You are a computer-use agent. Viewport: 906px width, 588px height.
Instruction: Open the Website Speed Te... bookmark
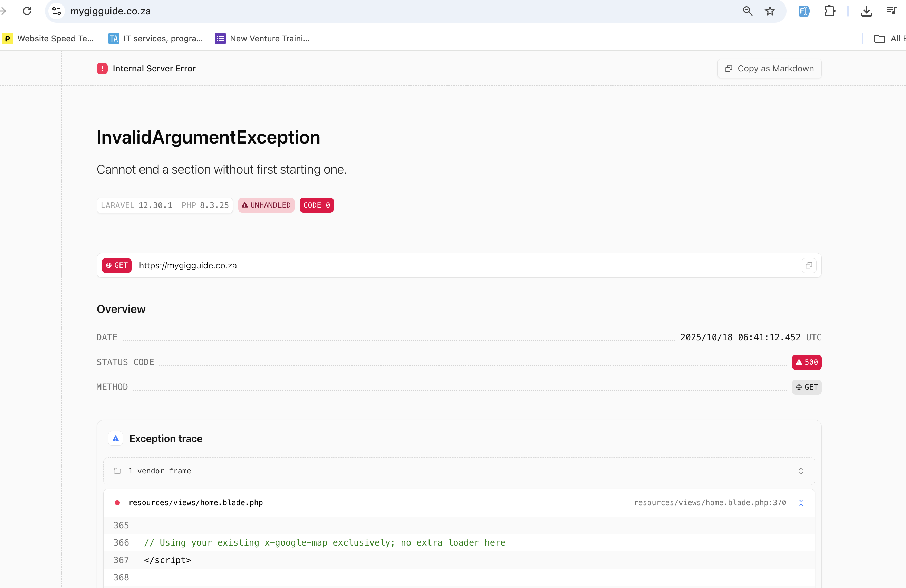tap(48, 38)
